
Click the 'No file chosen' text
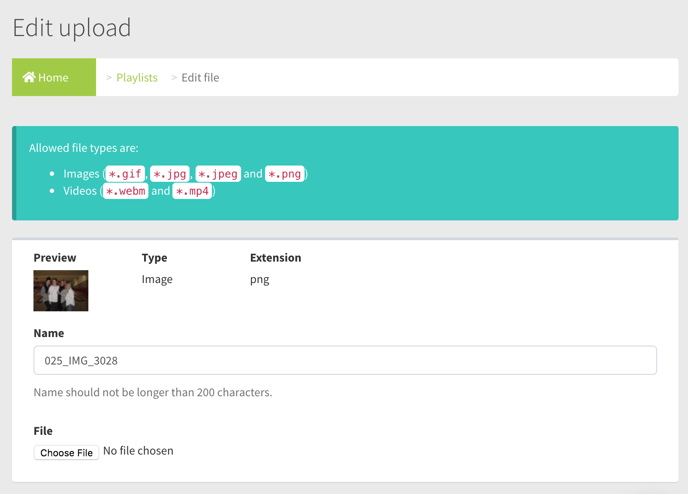[138, 451]
